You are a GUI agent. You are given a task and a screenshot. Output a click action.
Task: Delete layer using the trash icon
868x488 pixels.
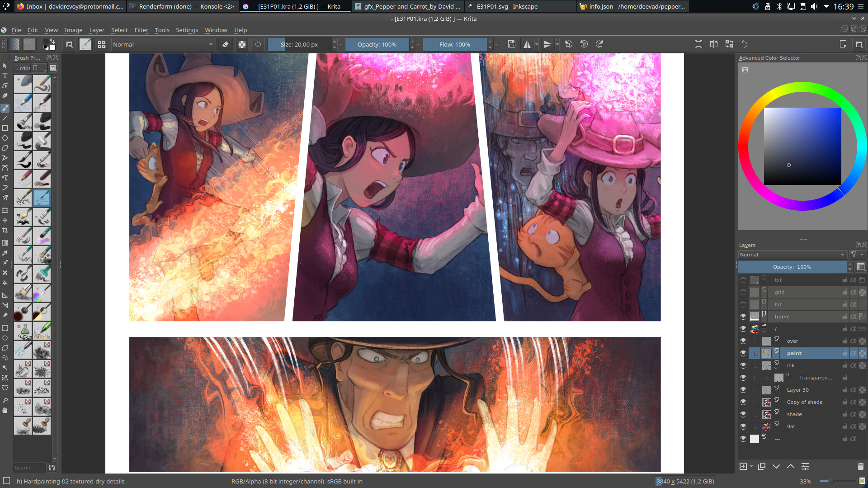pos(860,466)
